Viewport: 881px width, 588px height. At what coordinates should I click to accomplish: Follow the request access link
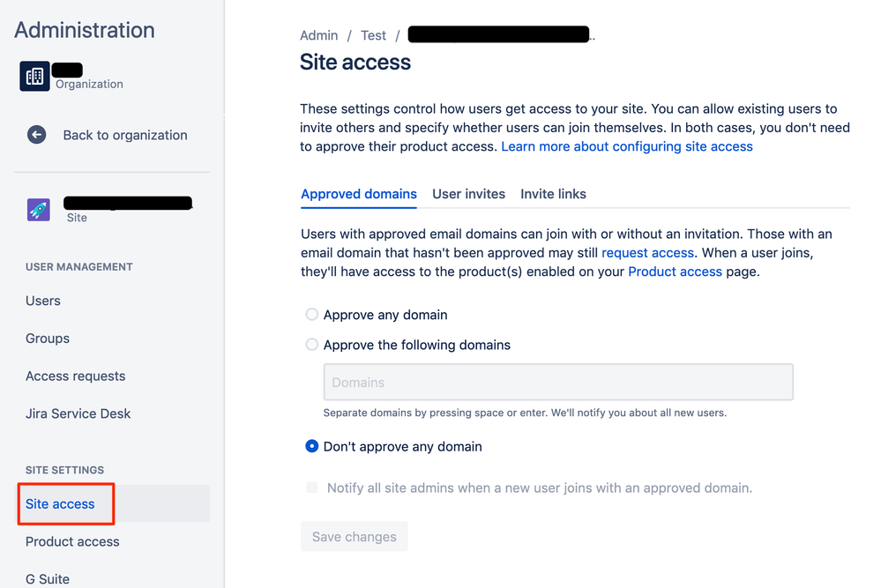(647, 253)
